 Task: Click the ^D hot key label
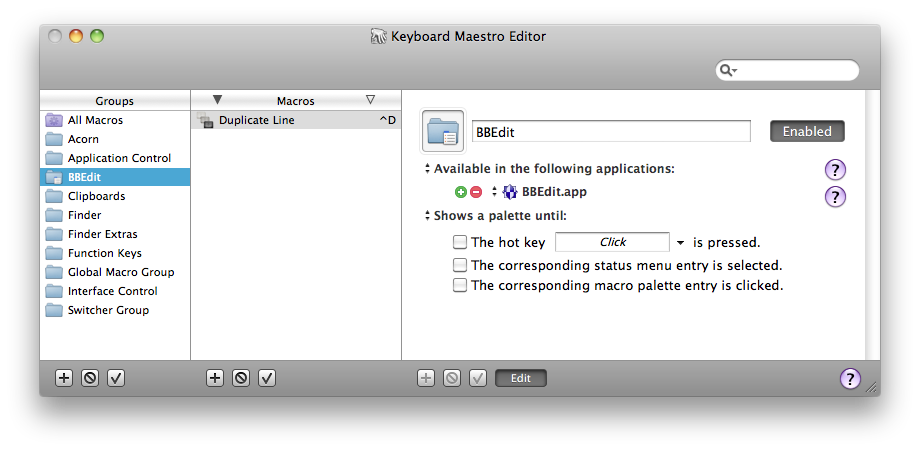tap(387, 120)
